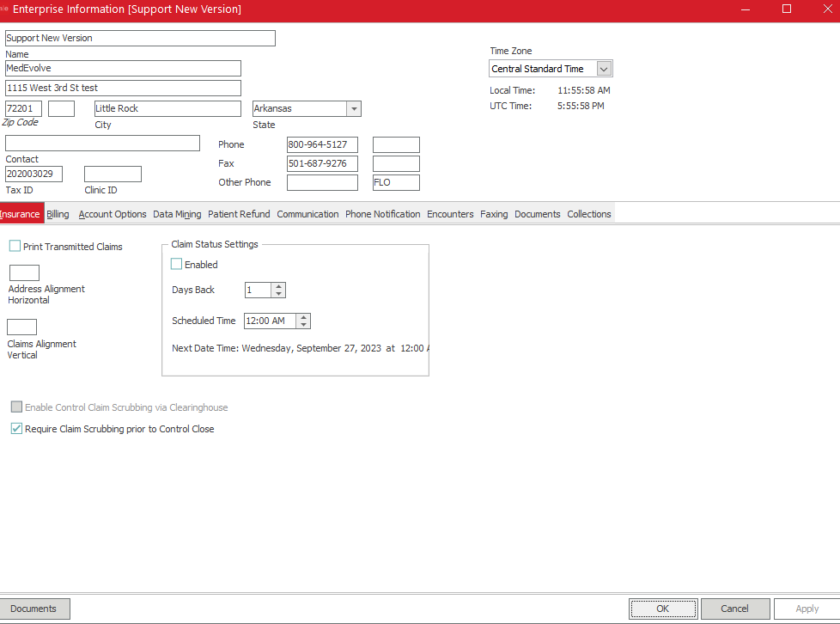Screen dimensions: 840x624
Task: Open the Time Zone dropdown
Action: point(604,69)
